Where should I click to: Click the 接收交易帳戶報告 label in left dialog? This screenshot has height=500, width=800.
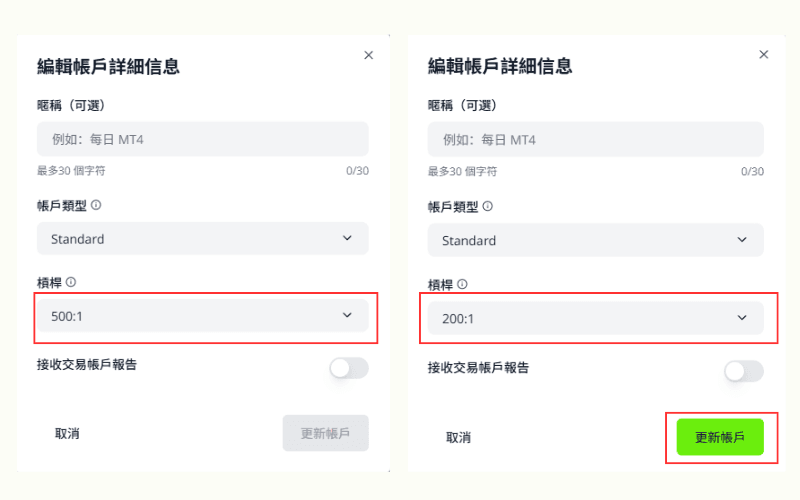click(87, 364)
